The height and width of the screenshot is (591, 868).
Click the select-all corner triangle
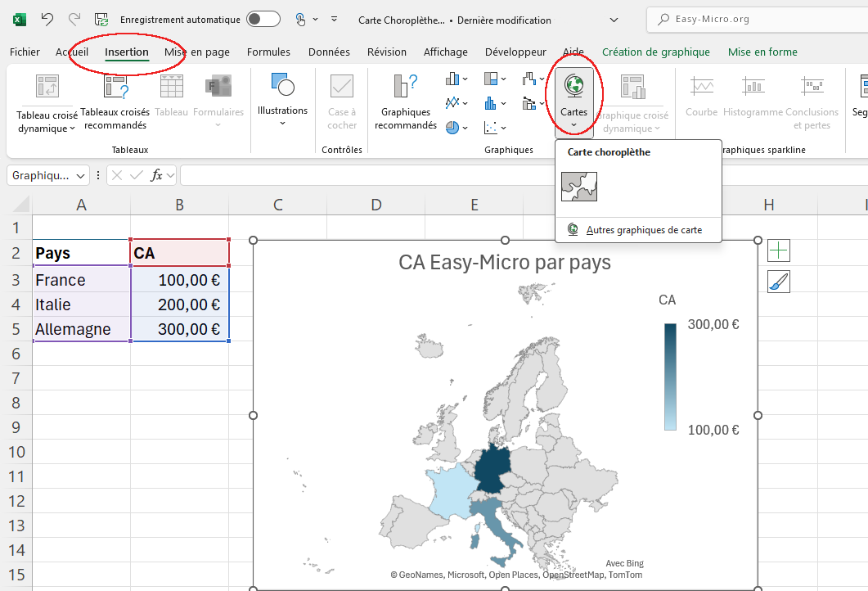tap(21, 205)
